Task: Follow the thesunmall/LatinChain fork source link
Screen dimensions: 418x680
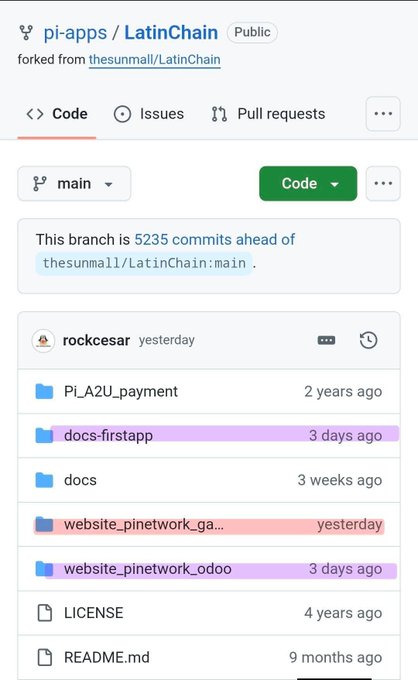Action: [154, 59]
